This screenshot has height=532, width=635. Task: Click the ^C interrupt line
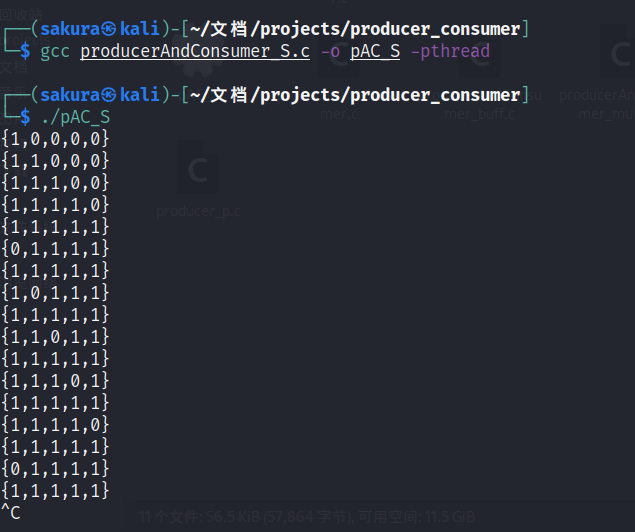(11, 513)
